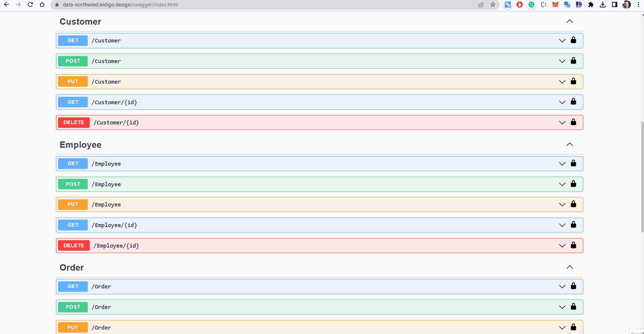
Task: Click the page vertical scrollbar thumb
Action: (642, 177)
